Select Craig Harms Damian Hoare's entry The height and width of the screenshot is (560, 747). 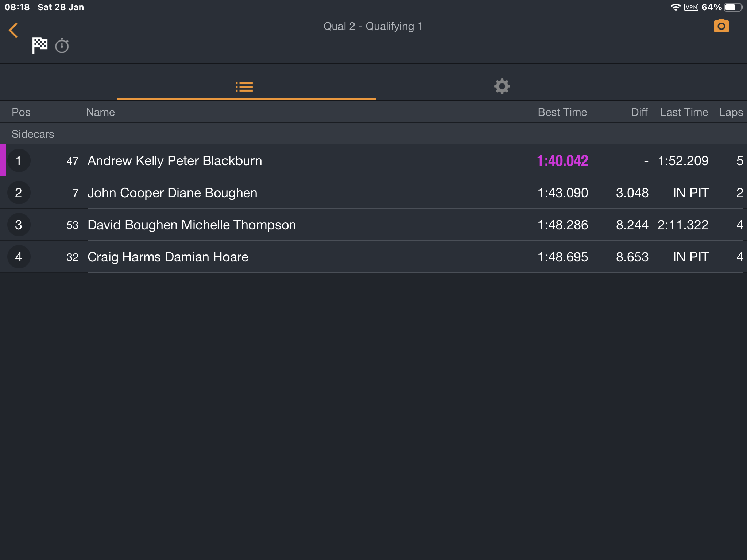click(x=373, y=257)
